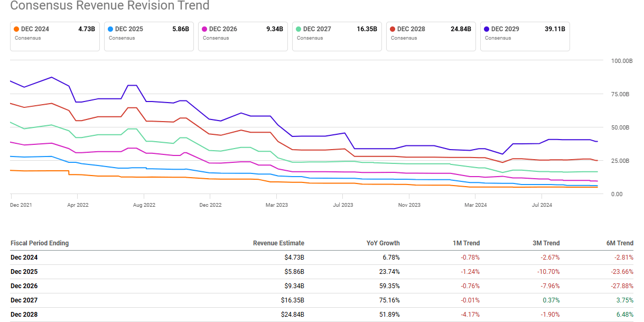Hide the 16.35B DEC 2027 series card

337,36
